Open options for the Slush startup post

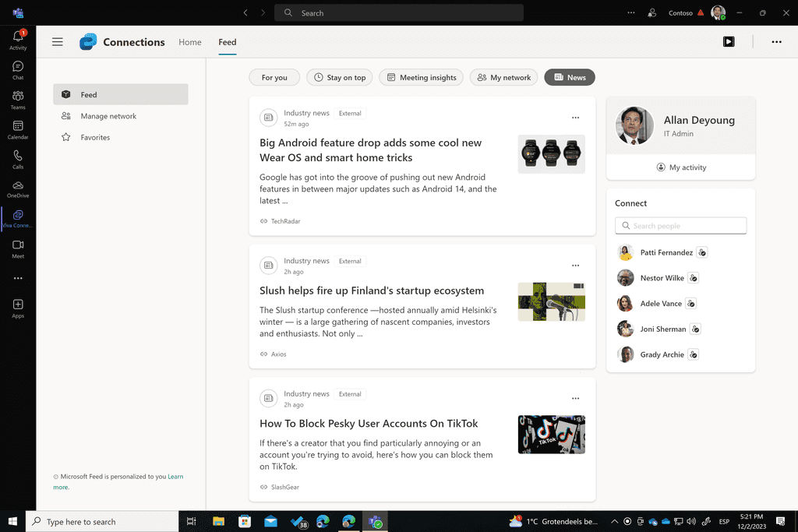click(x=576, y=266)
